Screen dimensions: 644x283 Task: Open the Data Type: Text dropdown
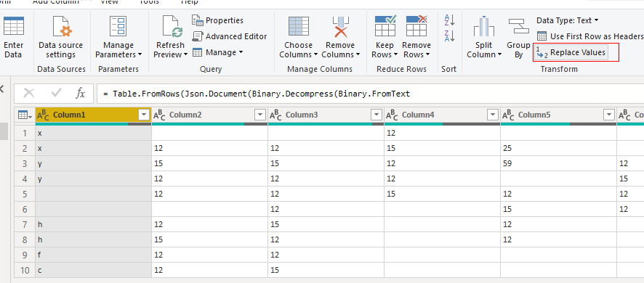(567, 20)
